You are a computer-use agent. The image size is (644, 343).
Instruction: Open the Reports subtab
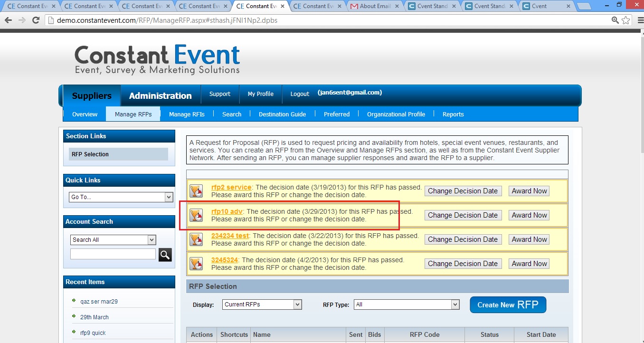[x=453, y=114]
